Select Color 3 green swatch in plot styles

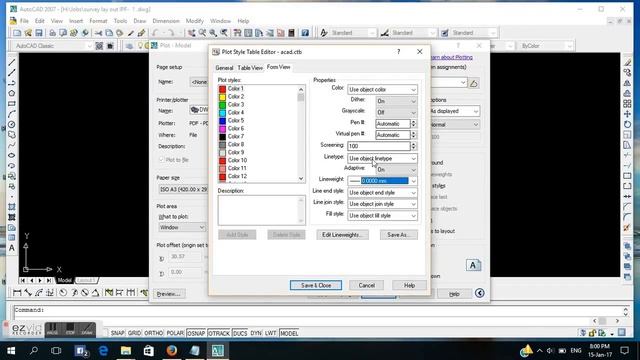[x=222, y=104]
